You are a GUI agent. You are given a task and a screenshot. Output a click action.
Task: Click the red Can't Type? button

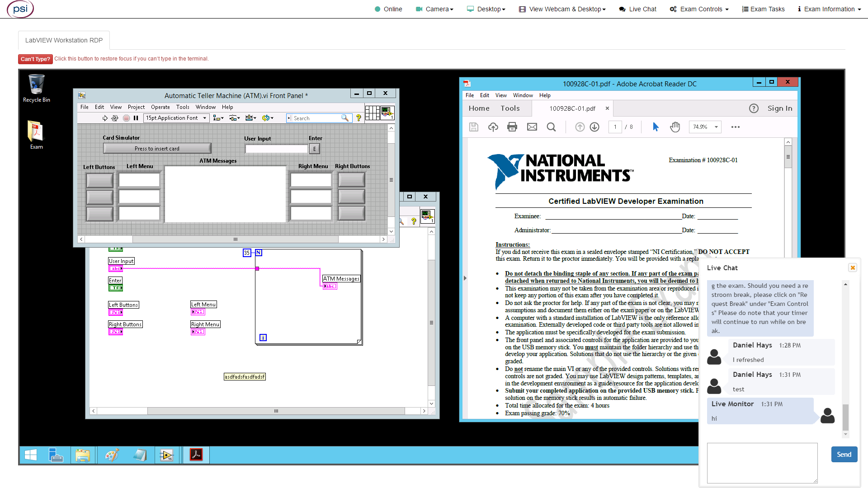35,59
